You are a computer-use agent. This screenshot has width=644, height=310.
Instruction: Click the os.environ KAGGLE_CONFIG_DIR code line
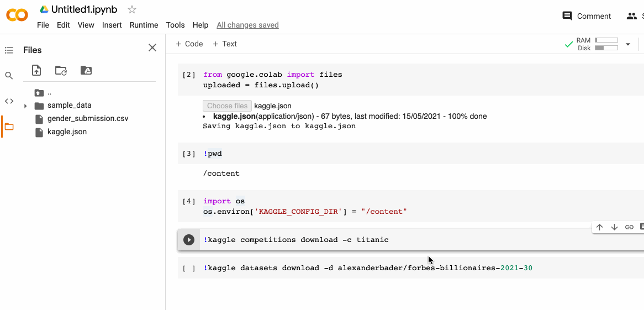coord(305,212)
